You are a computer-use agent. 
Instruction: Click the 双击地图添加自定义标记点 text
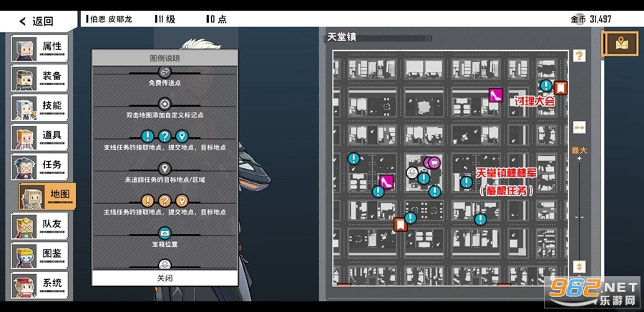[165, 115]
